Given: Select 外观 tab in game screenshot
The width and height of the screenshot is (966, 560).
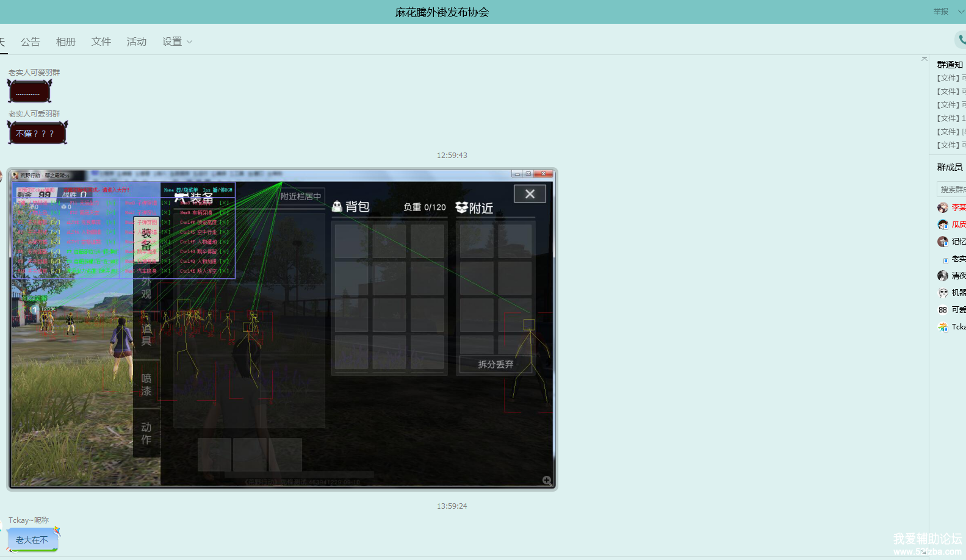Looking at the screenshot, I should 146,287.
